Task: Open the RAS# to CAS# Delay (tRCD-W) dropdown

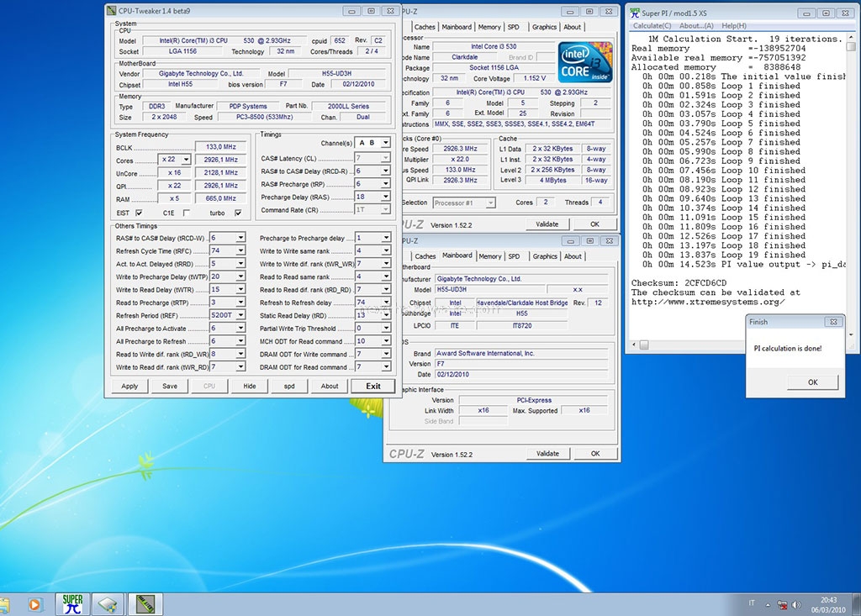Action: point(240,238)
